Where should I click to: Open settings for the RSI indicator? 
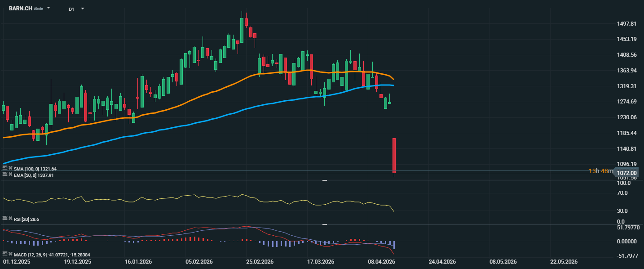click(5, 218)
